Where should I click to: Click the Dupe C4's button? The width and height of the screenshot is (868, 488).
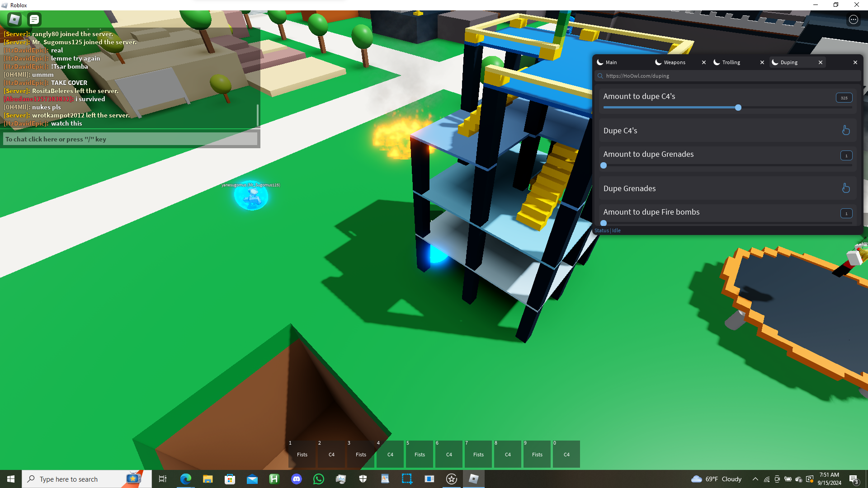click(x=728, y=131)
